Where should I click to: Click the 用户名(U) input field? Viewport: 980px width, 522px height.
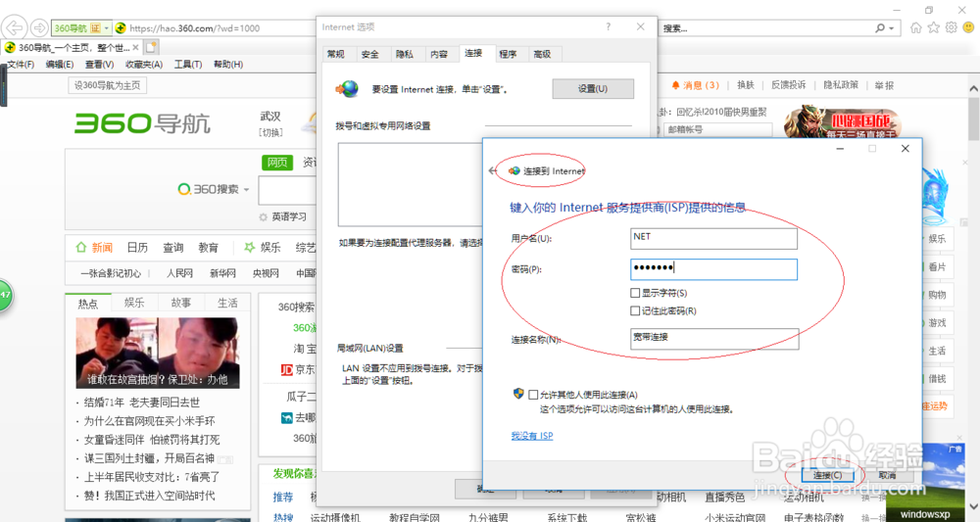713,239
